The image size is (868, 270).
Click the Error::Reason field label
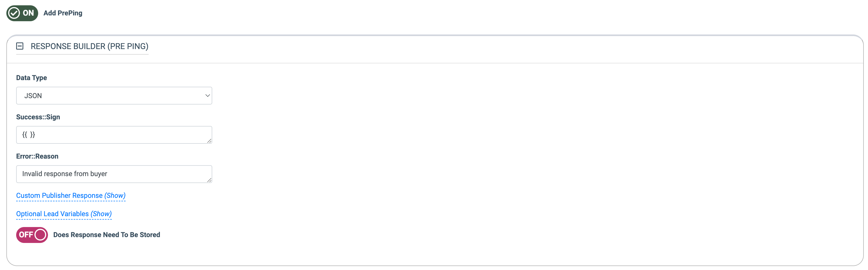(37, 156)
